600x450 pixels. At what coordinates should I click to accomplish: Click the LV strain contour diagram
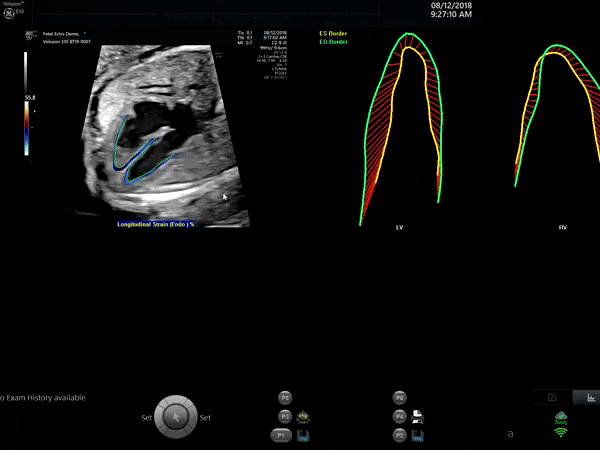(x=401, y=129)
